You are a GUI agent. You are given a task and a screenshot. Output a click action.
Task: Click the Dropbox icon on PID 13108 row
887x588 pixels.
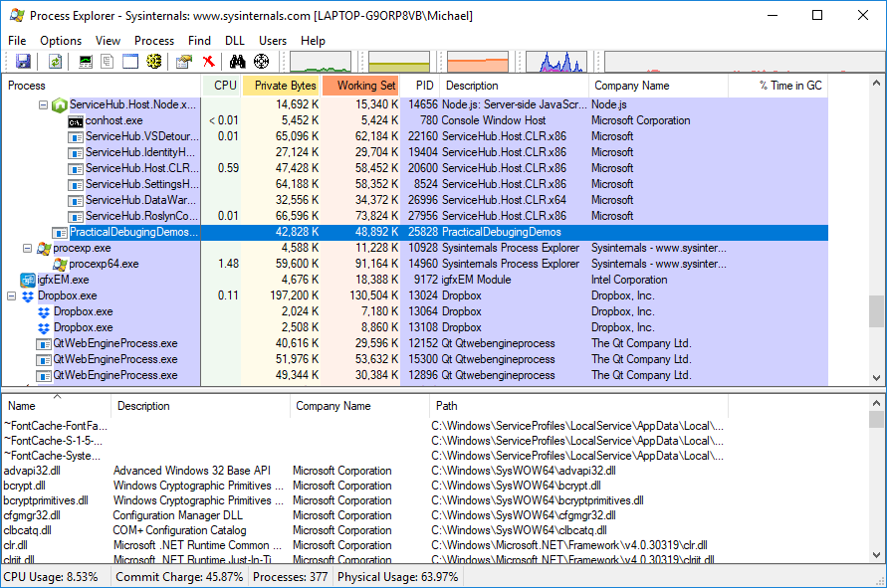pos(44,327)
